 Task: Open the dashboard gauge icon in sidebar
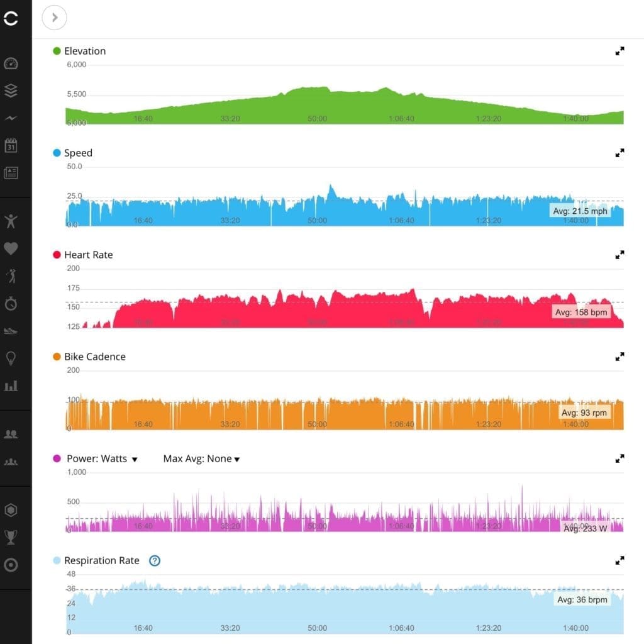(x=11, y=64)
